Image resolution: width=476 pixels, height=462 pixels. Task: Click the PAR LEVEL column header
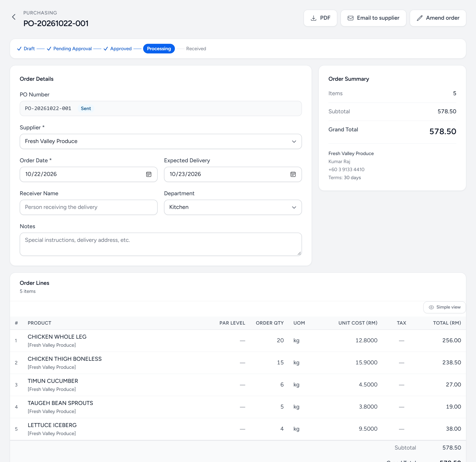(x=232, y=323)
